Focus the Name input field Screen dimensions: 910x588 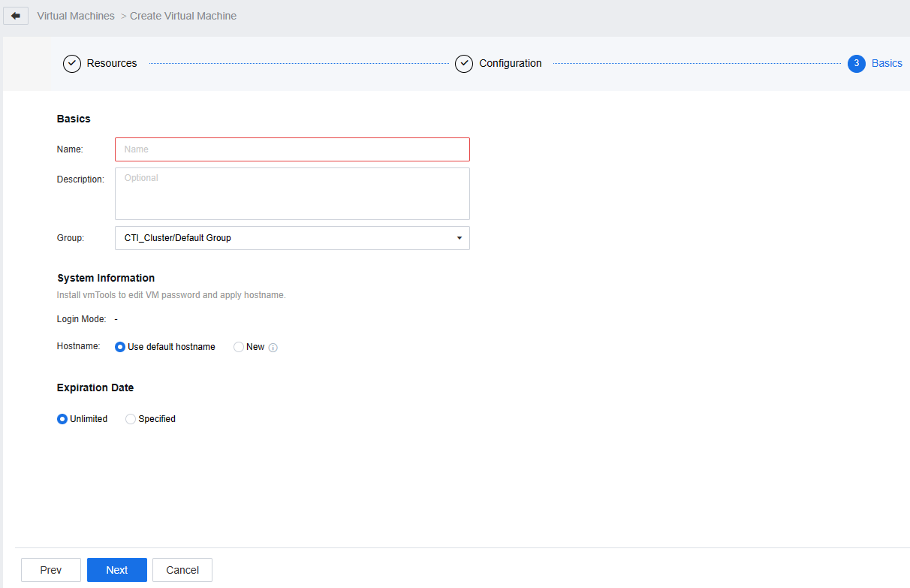coord(292,149)
